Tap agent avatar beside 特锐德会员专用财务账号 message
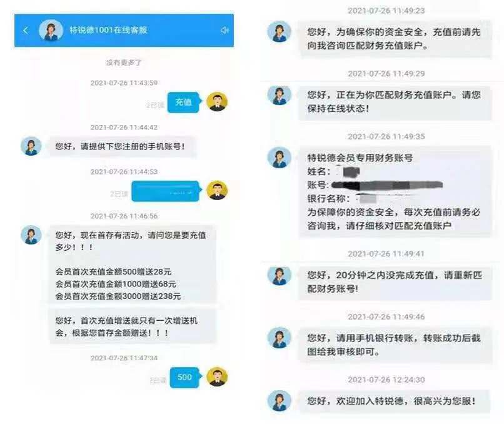Viewport: 504px width, 424px height. pos(280,158)
